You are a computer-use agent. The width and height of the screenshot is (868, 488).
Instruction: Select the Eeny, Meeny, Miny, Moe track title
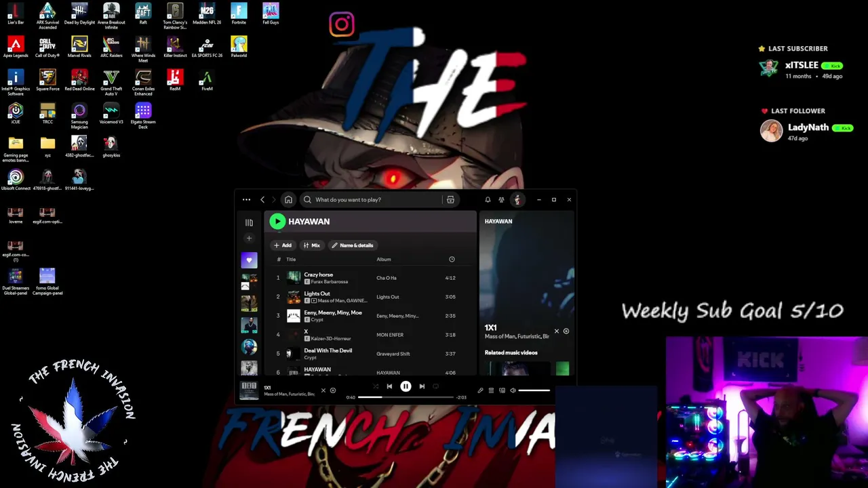coord(333,312)
